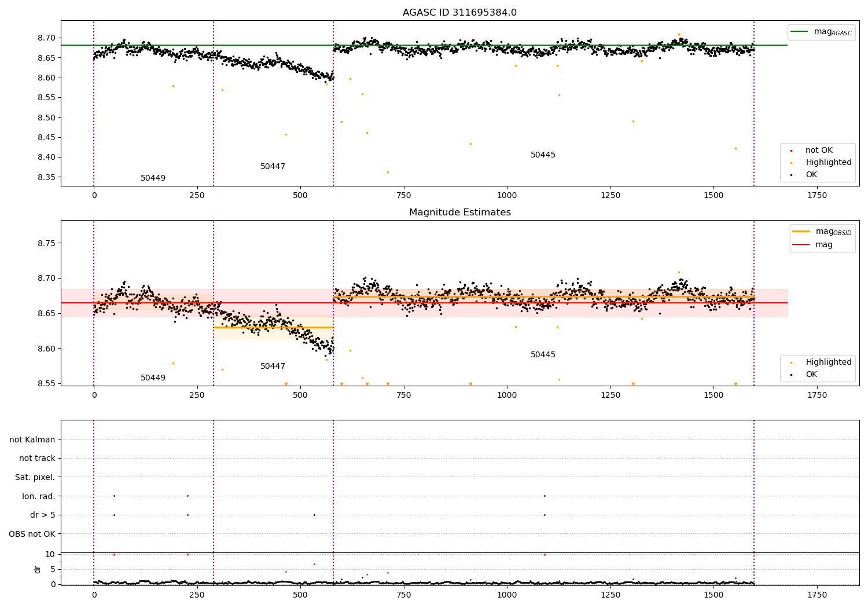Click the 'not track' axis label
868x608 pixels.
click(x=37, y=459)
